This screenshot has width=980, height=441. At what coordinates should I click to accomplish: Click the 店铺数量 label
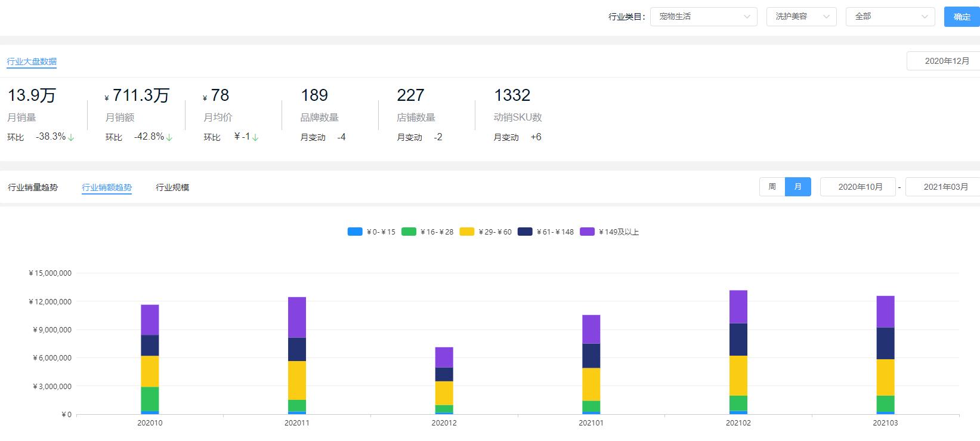(x=416, y=118)
